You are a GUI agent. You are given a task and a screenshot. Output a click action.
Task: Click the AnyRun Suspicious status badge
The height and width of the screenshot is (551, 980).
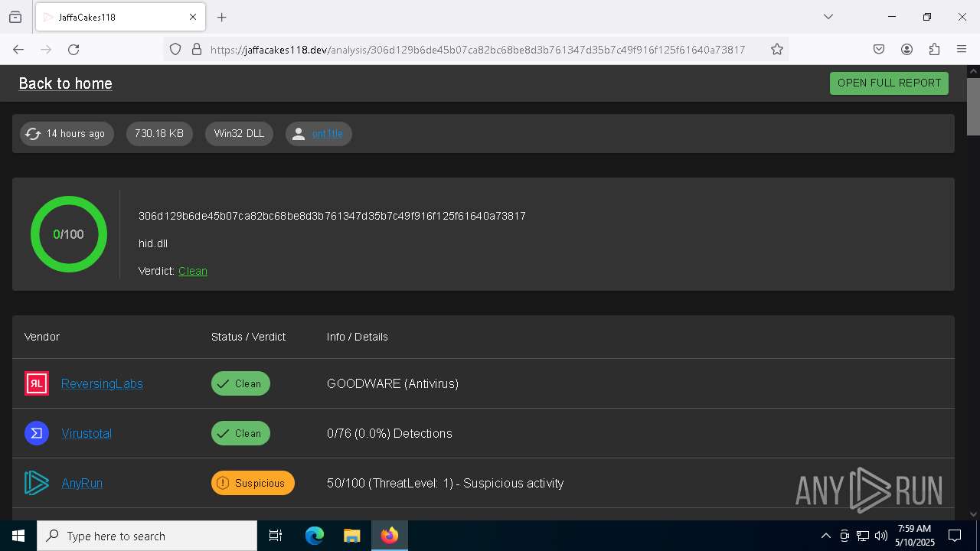253,483
